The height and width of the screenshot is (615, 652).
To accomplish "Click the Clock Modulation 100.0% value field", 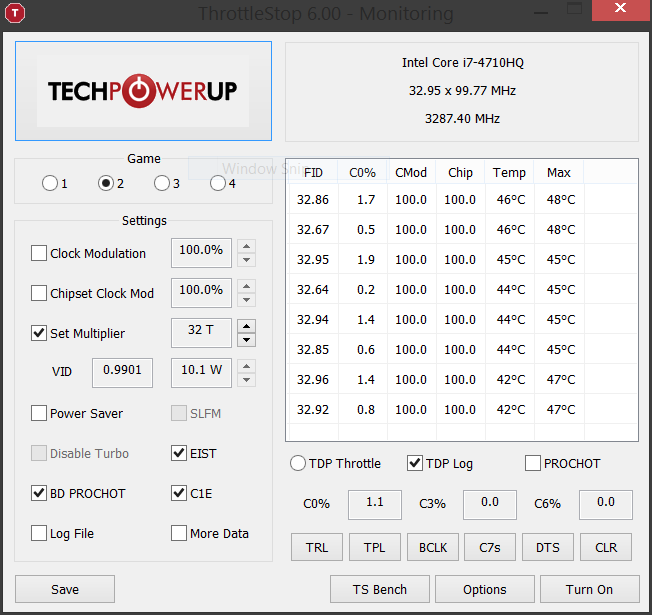I will (201, 253).
